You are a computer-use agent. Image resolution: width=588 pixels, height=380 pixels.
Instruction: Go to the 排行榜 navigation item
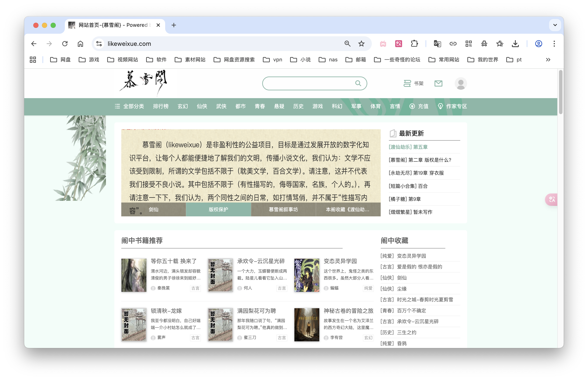161,106
